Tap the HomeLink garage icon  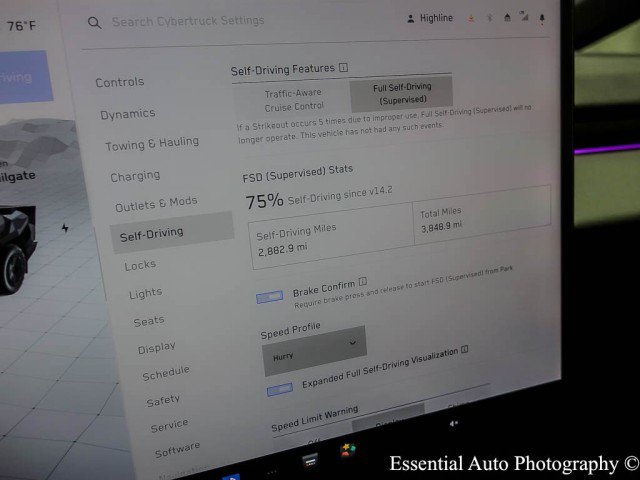(507, 17)
